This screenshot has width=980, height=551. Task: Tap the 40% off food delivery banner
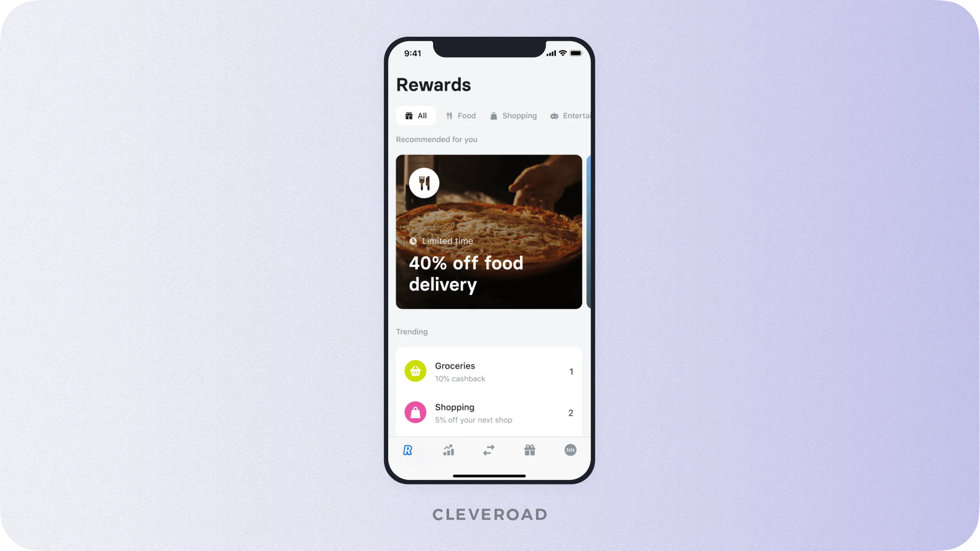489,231
